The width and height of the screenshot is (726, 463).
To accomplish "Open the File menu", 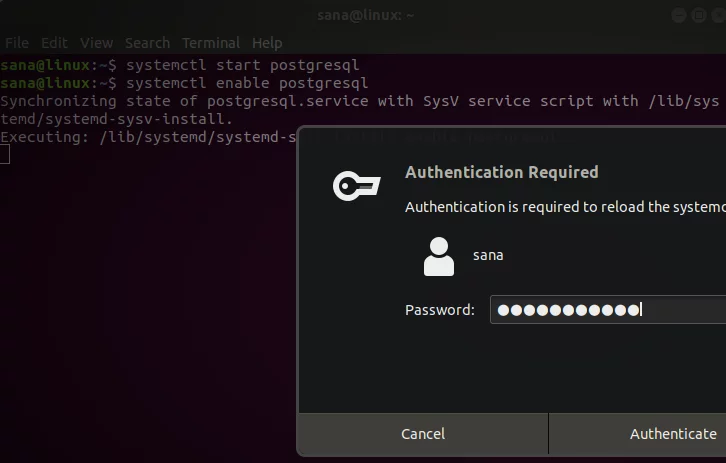I will (x=17, y=43).
